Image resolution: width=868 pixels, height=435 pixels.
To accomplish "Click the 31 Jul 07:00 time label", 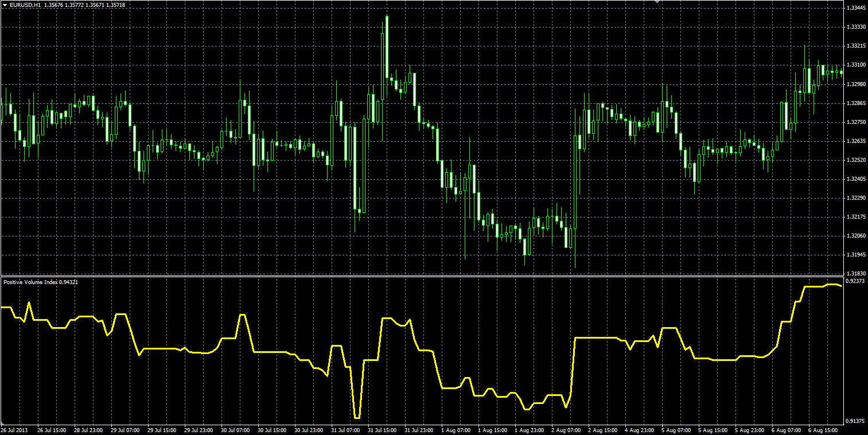I will (345, 430).
